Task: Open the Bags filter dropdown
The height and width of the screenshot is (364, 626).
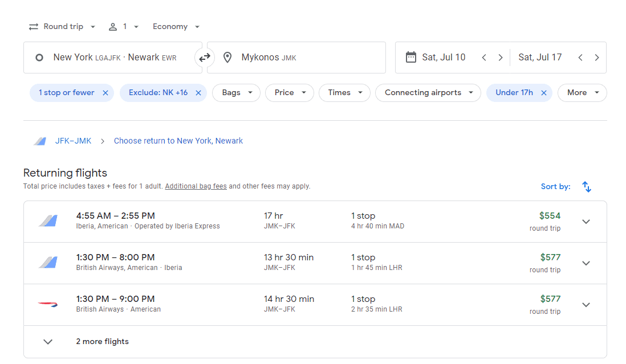Action: click(236, 93)
